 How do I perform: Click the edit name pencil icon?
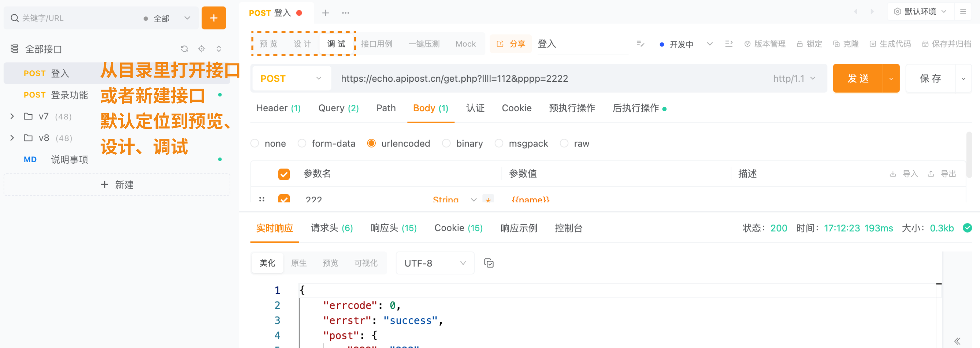(640, 44)
